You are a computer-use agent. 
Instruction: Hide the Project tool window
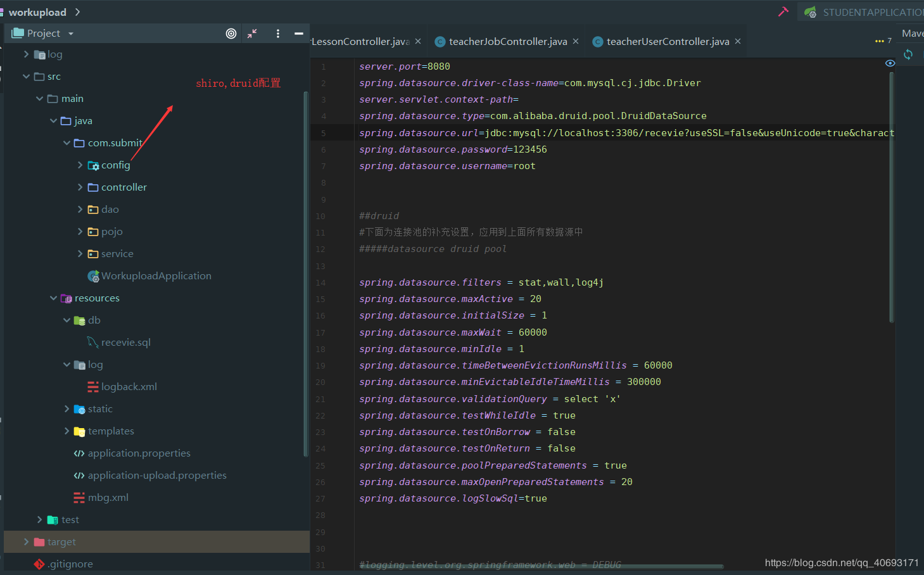(299, 34)
